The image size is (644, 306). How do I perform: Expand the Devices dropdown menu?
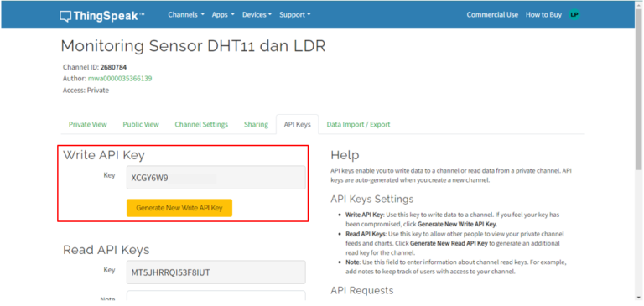coord(257,15)
